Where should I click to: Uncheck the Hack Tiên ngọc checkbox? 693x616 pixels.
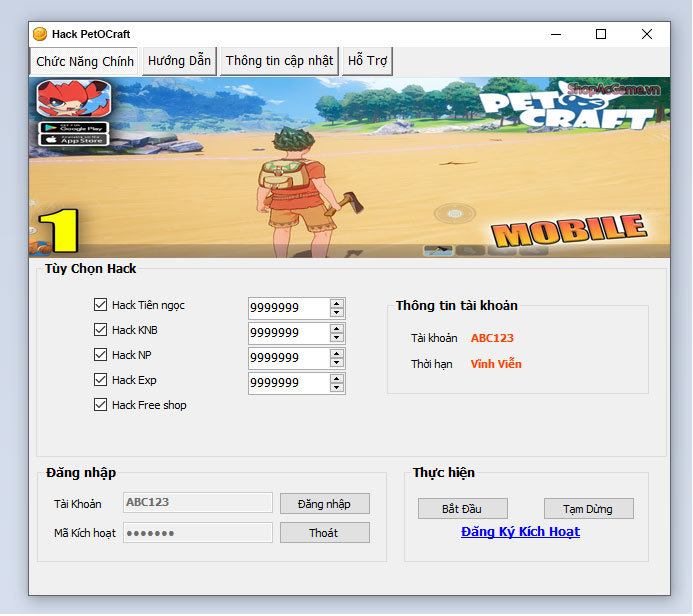point(100,305)
